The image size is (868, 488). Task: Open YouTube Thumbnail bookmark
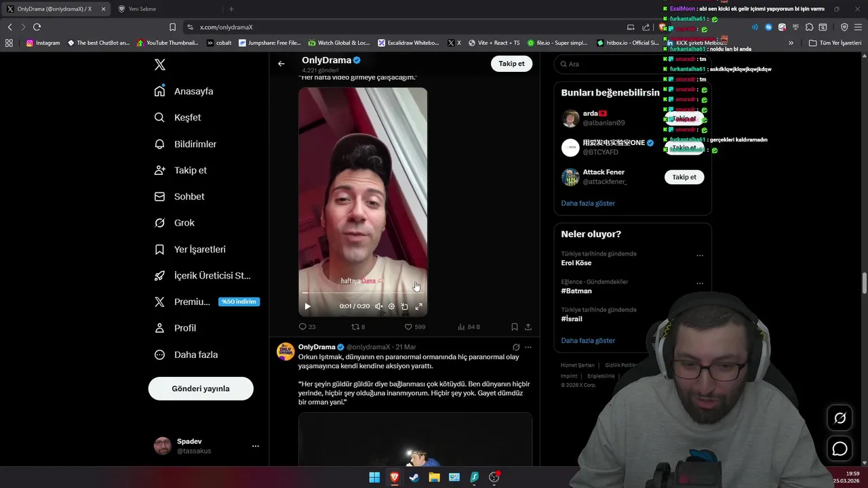pos(167,43)
